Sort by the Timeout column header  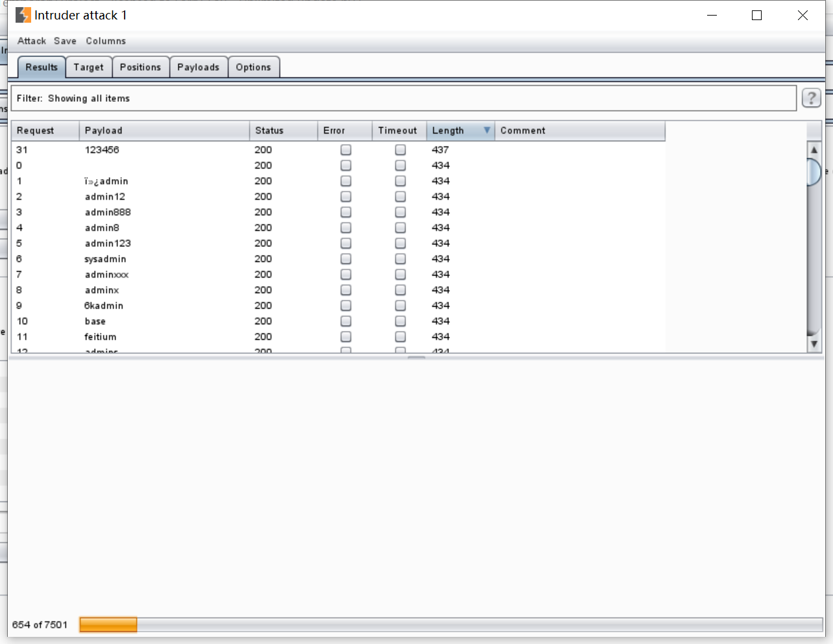[x=400, y=130]
